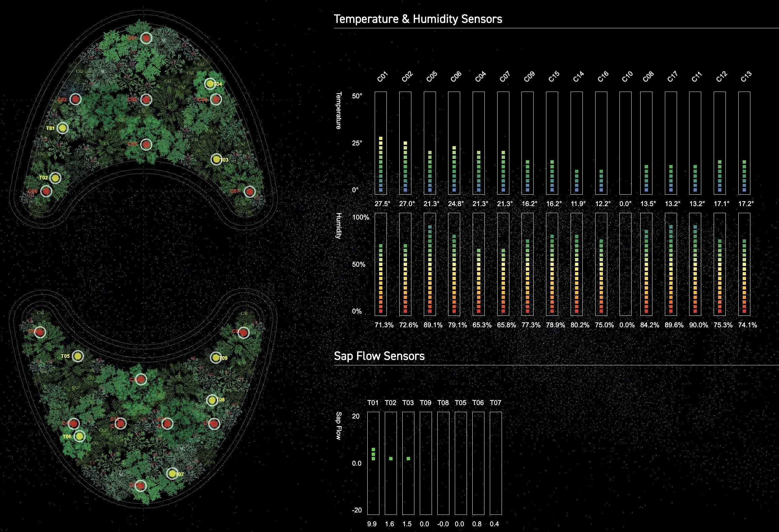Select the red C06 sensor marker

(46, 191)
